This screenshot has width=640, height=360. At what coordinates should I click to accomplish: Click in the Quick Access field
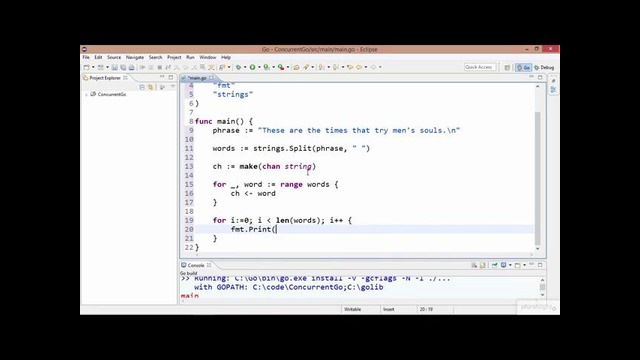coord(480,67)
